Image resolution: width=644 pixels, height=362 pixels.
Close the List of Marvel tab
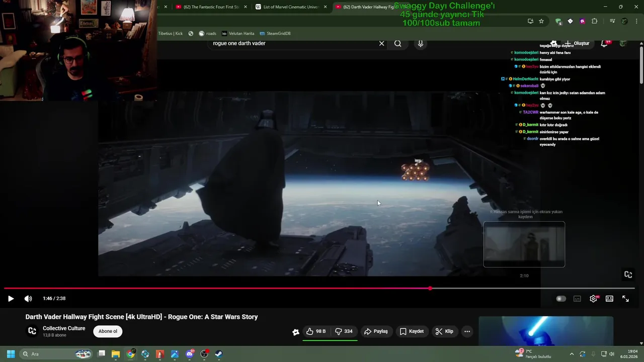325,7
